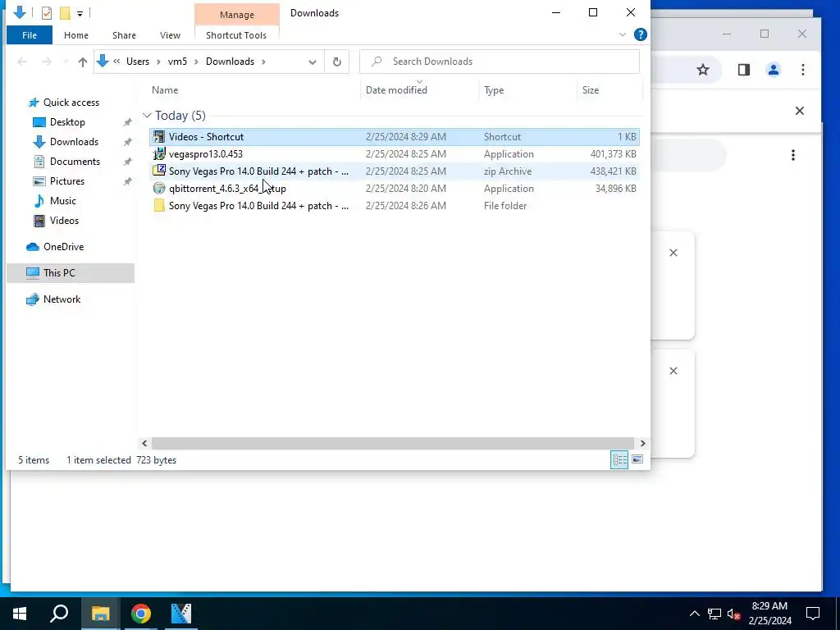This screenshot has width=840, height=630.
Task: Select qbittorrent_4.6.3_x64_setup file
Action: click(x=394, y=189)
